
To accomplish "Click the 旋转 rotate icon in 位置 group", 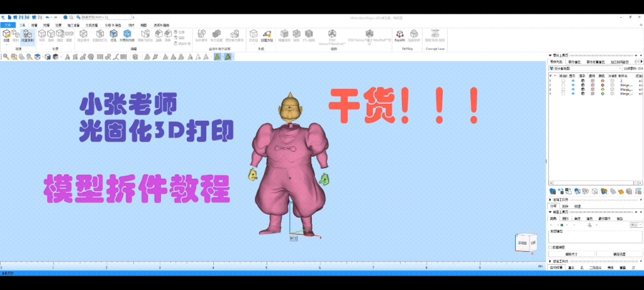I will click(51, 35).
